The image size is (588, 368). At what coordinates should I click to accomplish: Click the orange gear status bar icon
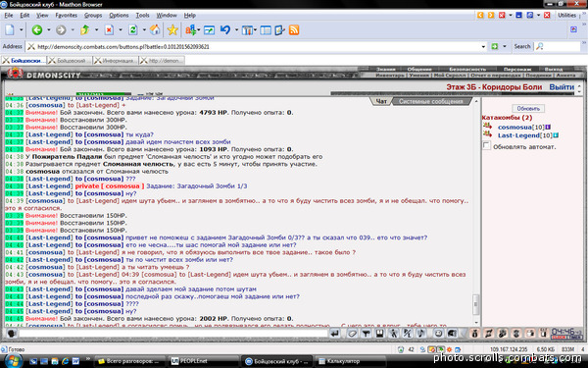[x=449, y=349]
